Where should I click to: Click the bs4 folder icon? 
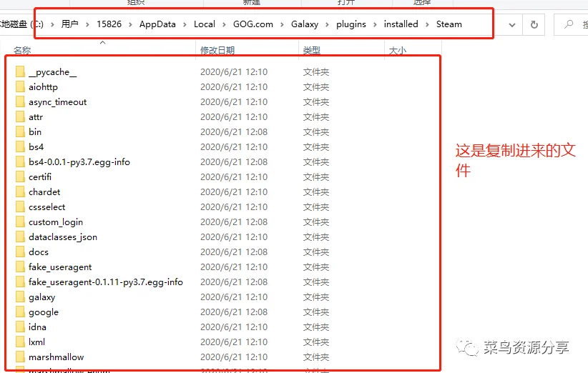(x=20, y=146)
